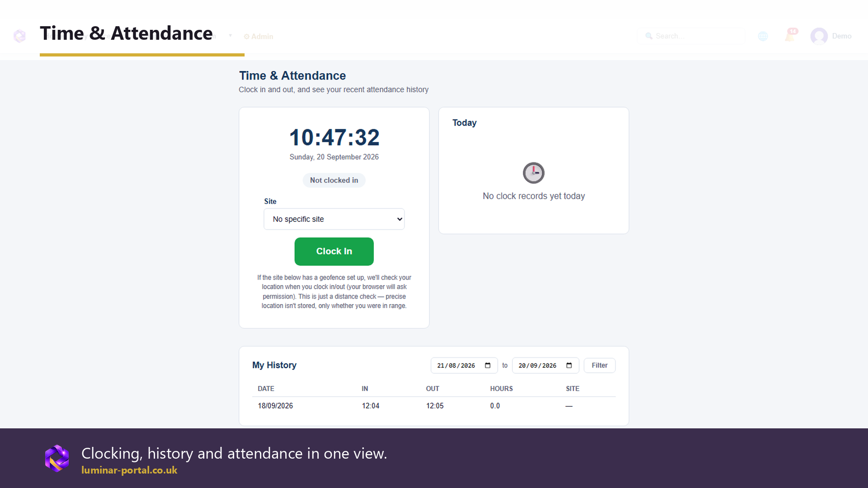Viewport: 868px width, 488px height.
Task: Click the start date field 21/08/2026
Action: [464, 366]
